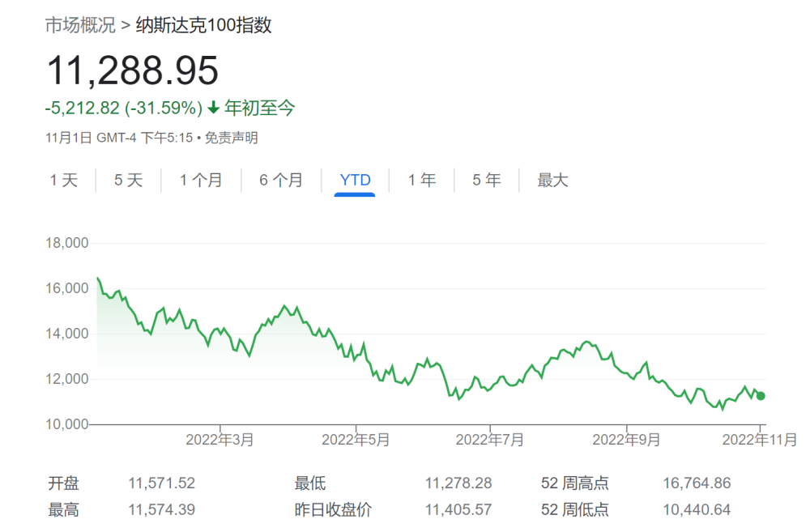Click the 12,000 y-axis label
Viewport: 810px width, 532px height.
[x=67, y=379]
